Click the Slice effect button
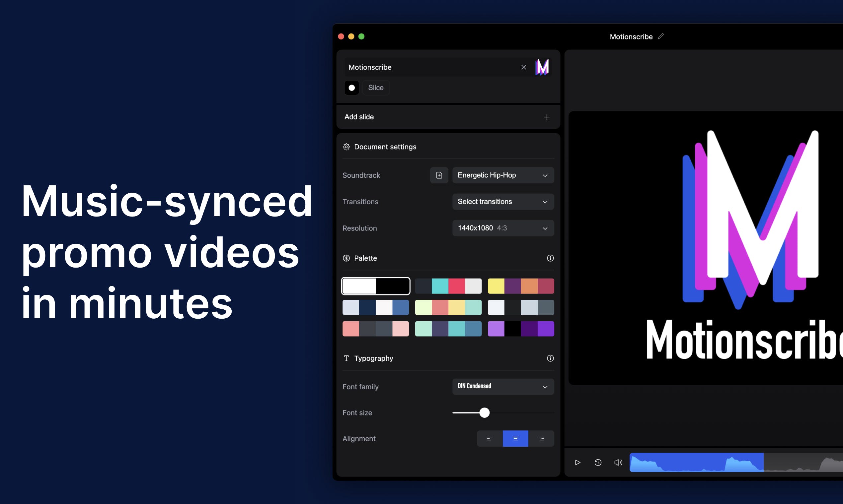Image resolution: width=843 pixels, height=504 pixels. click(376, 88)
